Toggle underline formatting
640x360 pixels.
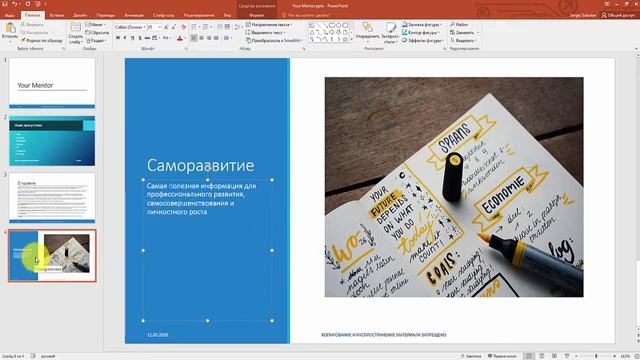click(132, 38)
